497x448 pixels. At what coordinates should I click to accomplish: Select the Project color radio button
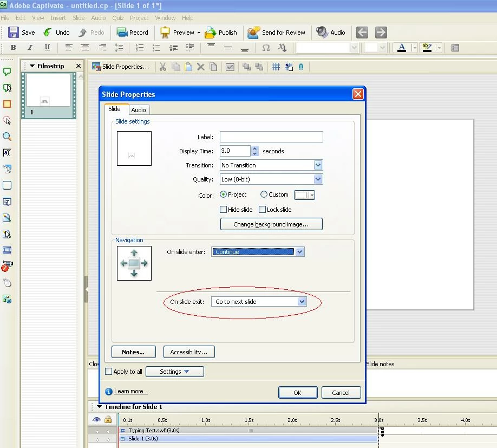tap(223, 194)
